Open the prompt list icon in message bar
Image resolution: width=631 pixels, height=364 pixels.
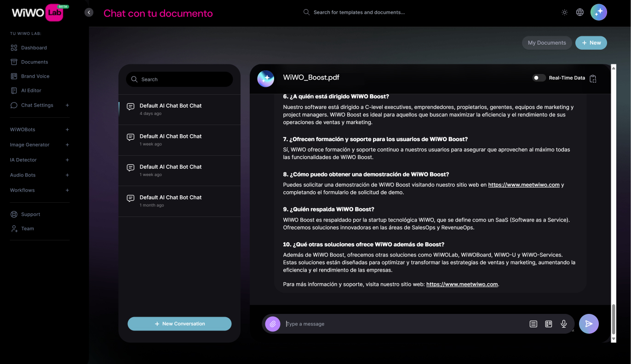[533, 324]
